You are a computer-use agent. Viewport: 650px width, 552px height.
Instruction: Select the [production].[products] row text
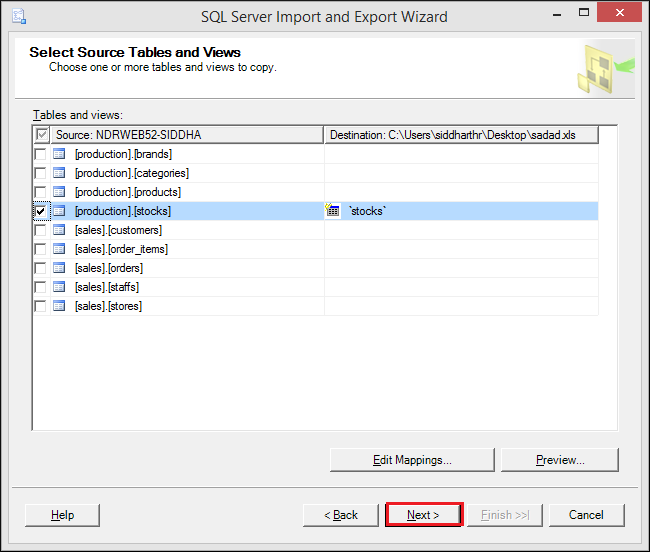pyautogui.click(x=128, y=192)
